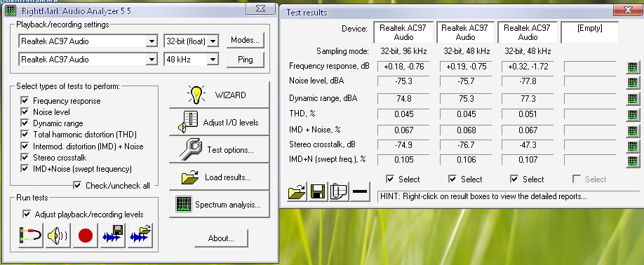The image size is (644, 265).
Task: Click the open results folder icon in Test results
Action: (297, 191)
